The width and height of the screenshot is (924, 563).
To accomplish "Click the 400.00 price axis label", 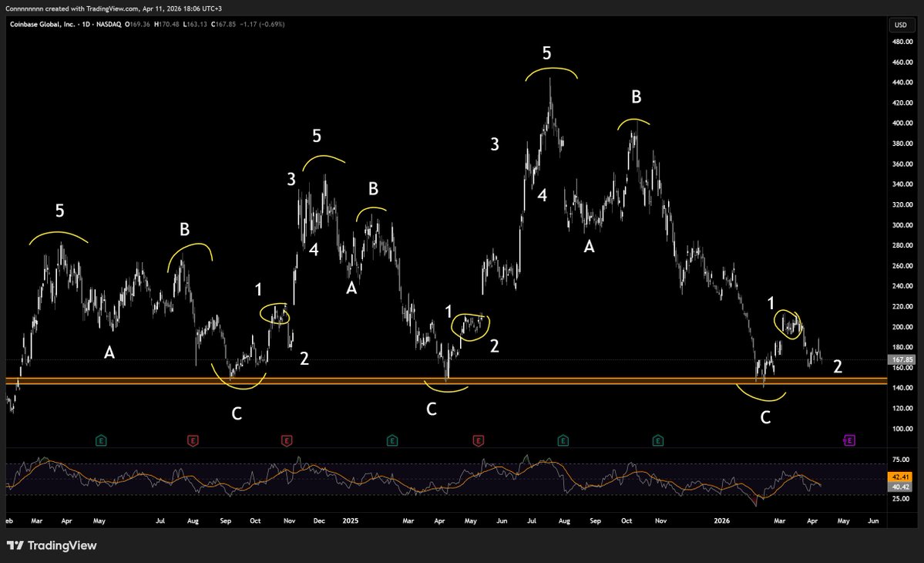I will pos(902,123).
